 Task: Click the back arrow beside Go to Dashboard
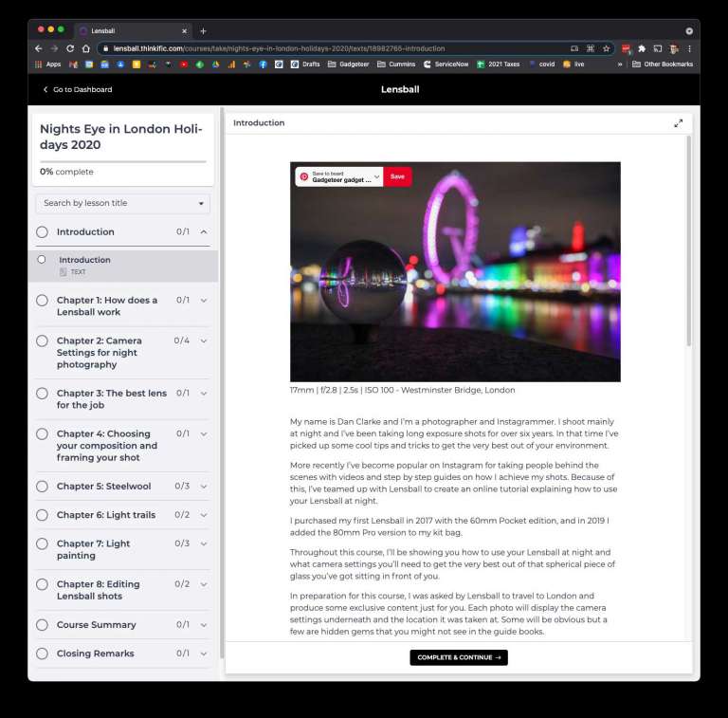45,90
